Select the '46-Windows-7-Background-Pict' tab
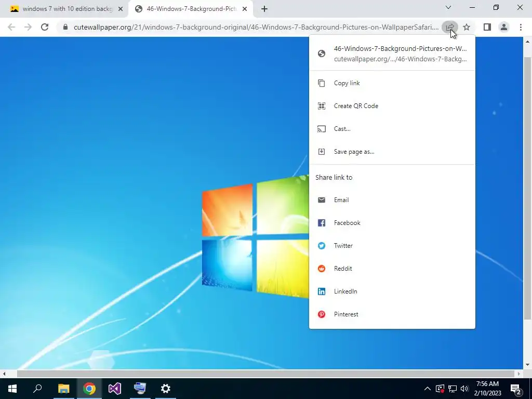Screen dimensions: 532x399 (191, 9)
